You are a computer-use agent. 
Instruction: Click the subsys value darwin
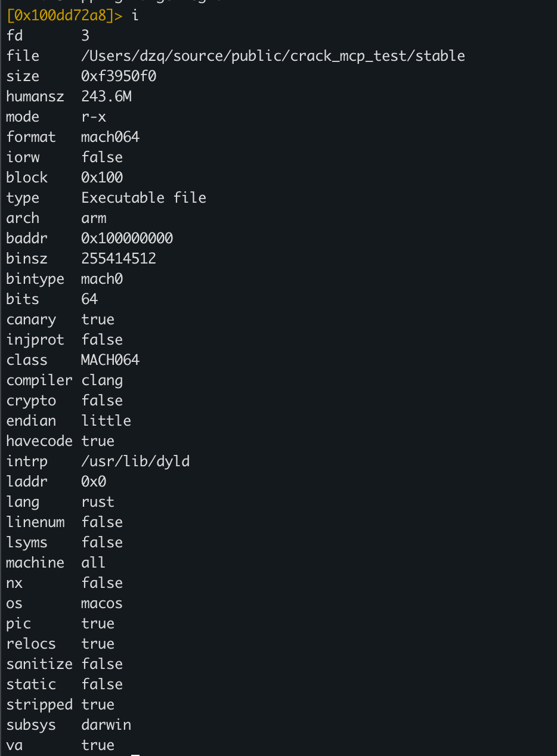[106, 725]
